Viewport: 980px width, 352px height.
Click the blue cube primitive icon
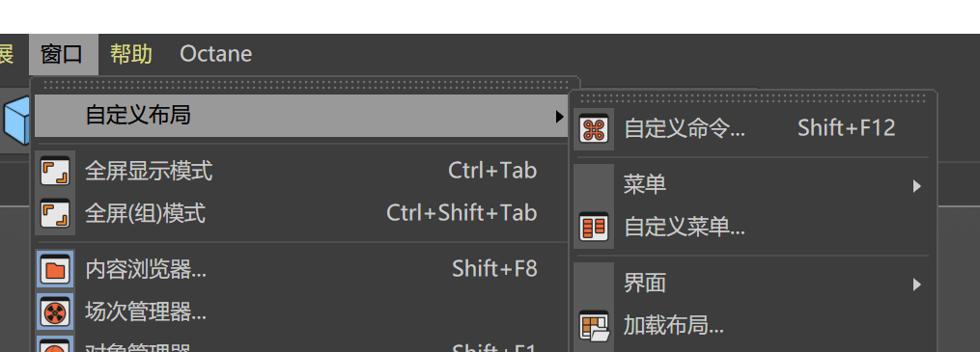click(16, 122)
